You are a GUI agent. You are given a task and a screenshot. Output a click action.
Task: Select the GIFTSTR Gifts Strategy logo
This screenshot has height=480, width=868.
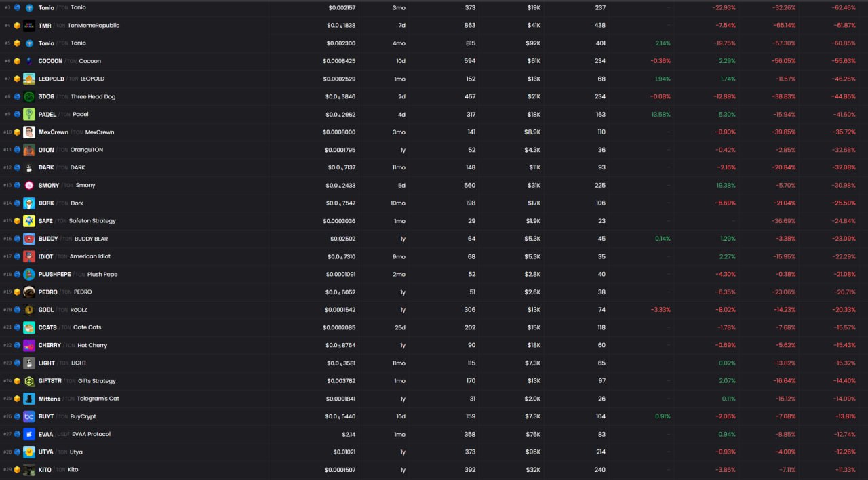pos(29,381)
